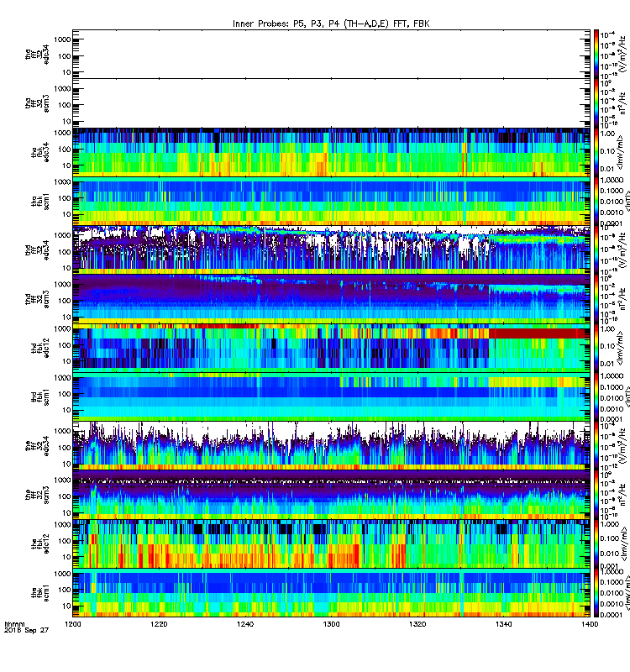Click the 'tha fbk edc34' panel label
630x672 pixels.
pyautogui.click(x=39, y=152)
